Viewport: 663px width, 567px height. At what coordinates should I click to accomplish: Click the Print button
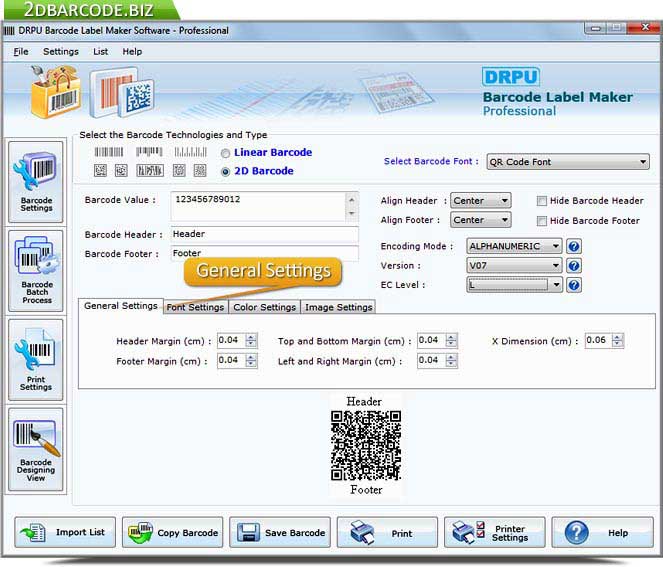coord(387,532)
